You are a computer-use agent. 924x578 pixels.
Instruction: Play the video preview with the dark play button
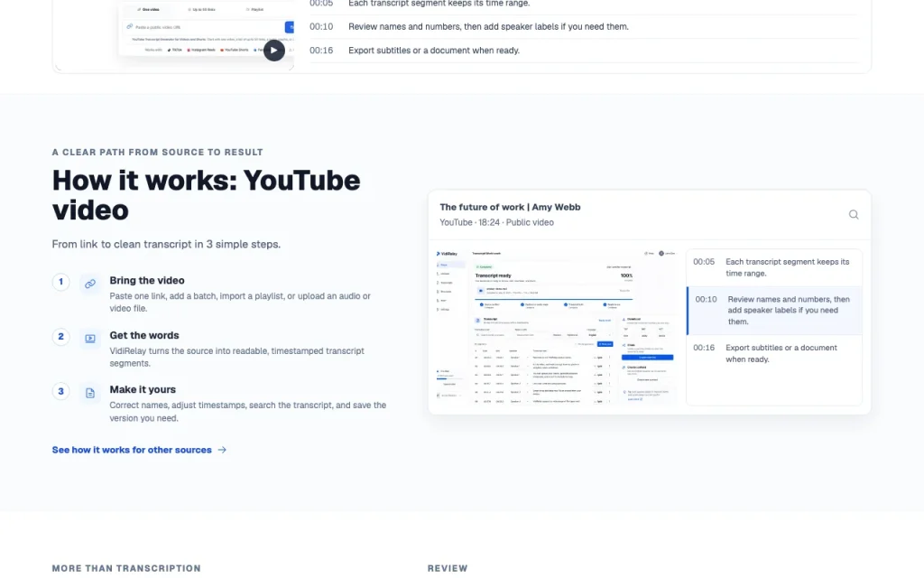[x=274, y=51]
